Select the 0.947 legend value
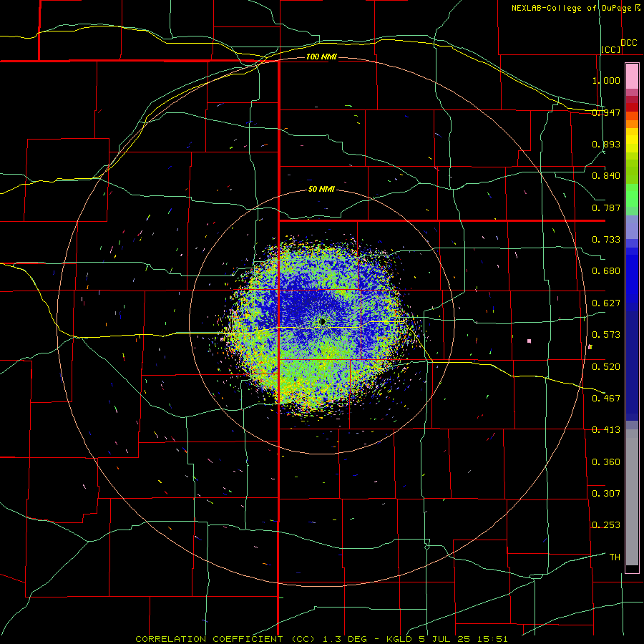 click(x=606, y=112)
